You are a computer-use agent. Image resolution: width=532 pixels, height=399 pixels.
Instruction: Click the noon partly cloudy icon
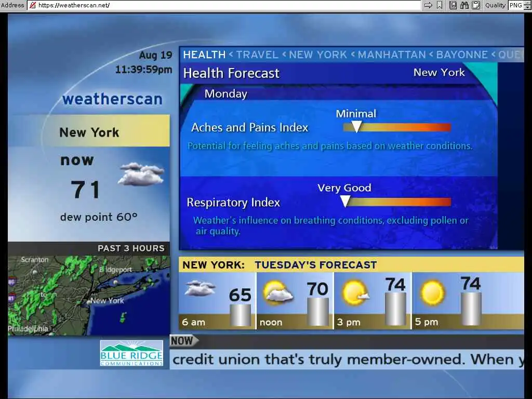[x=278, y=292]
